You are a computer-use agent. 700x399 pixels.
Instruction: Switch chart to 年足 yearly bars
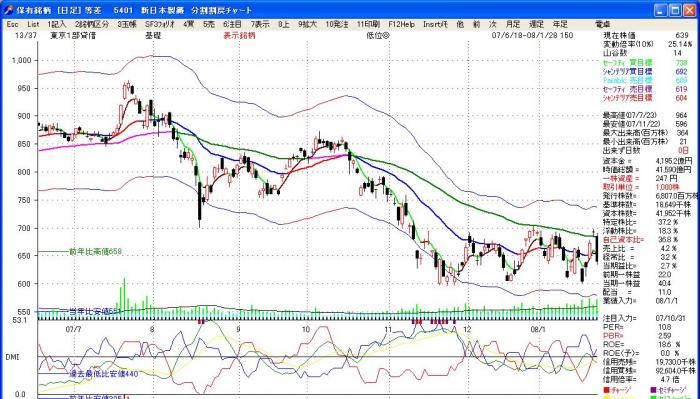pos(560,24)
